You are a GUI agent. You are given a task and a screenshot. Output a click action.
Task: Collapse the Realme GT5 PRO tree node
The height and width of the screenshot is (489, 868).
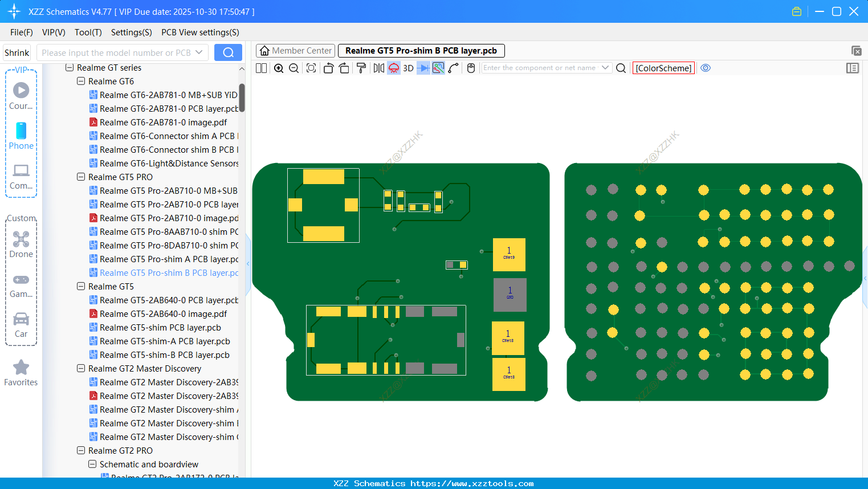tap(81, 177)
